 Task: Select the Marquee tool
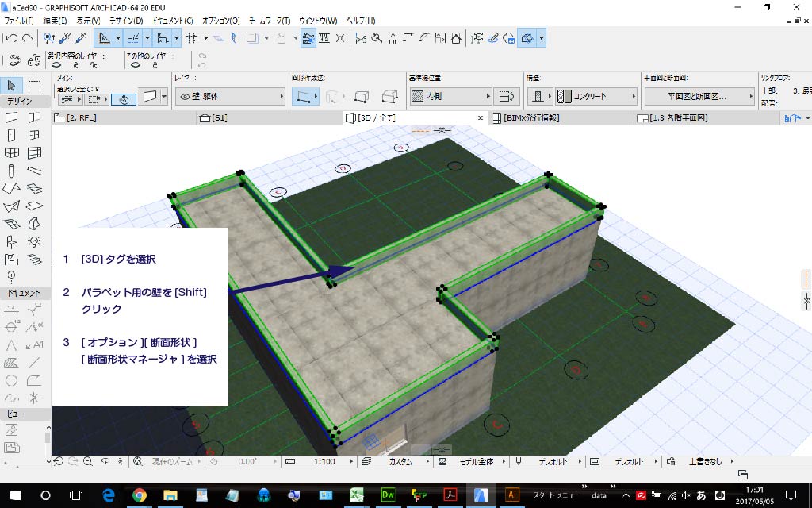(34, 86)
